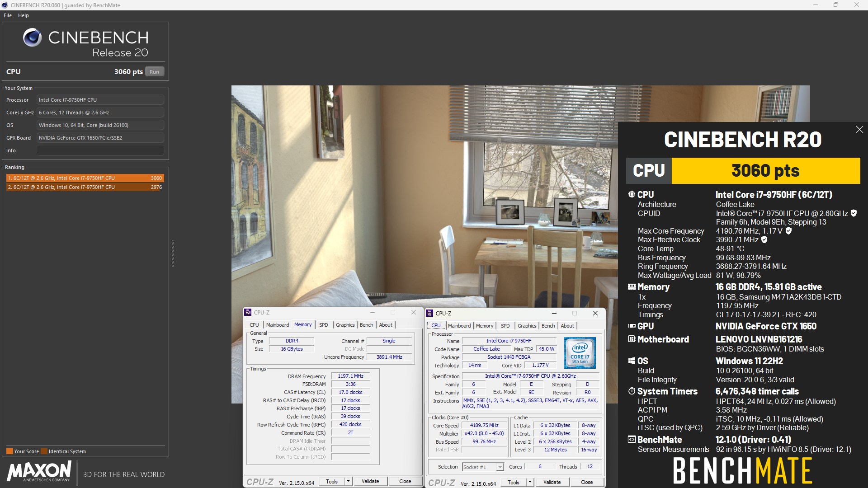Viewport: 868px width, 488px height.
Task: Click the Your Score orange legend swatch
Action: [9, 451]
